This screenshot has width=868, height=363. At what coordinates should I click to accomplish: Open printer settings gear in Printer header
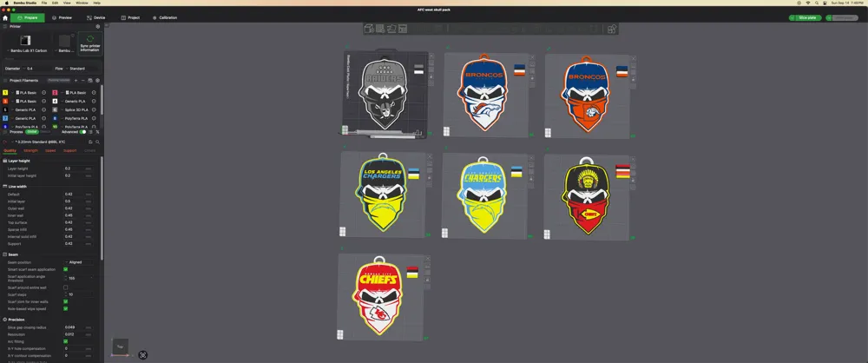(x=98, y=26)
